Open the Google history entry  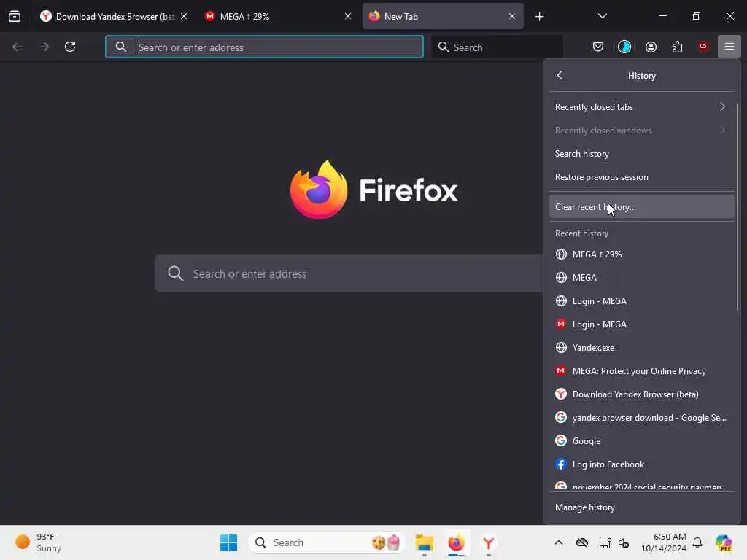pyautogui.click(x=641, y=440)
